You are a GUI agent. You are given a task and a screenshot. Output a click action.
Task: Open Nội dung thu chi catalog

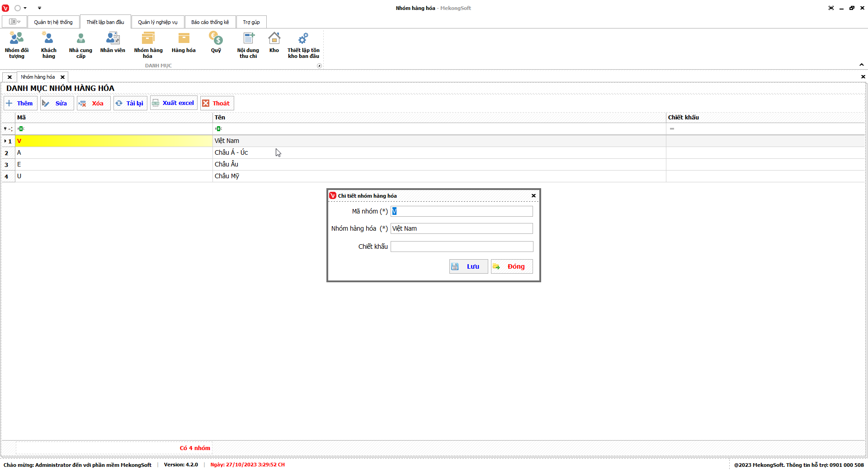[248, 45]
